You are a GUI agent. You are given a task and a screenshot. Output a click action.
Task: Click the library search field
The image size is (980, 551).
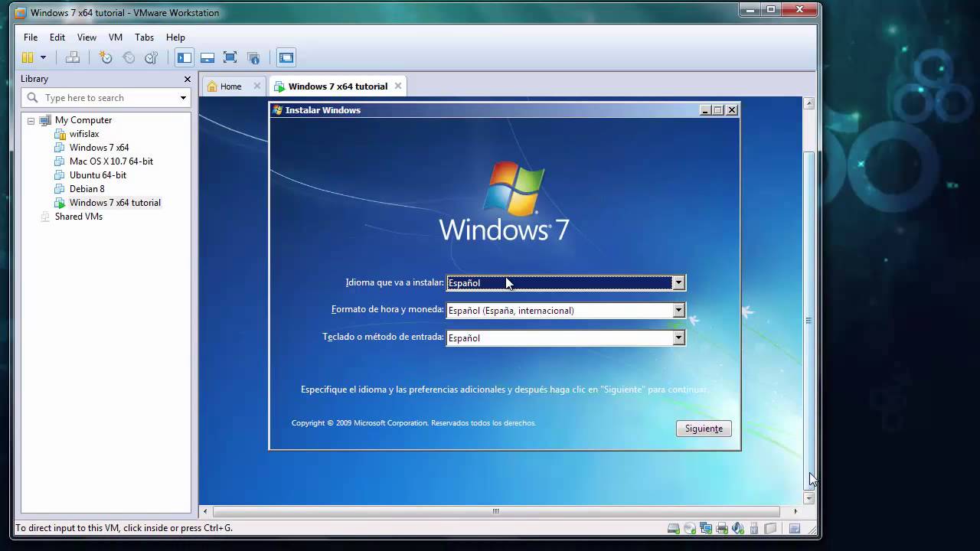point(106,98)
